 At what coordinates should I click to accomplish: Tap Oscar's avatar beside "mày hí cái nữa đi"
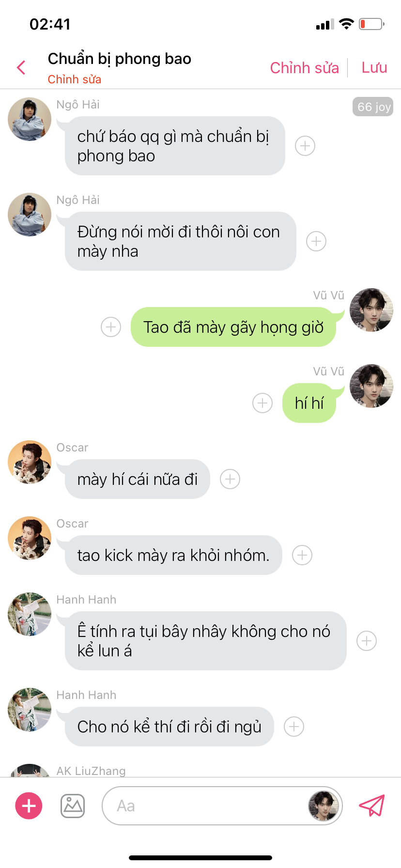click(30, 462)
